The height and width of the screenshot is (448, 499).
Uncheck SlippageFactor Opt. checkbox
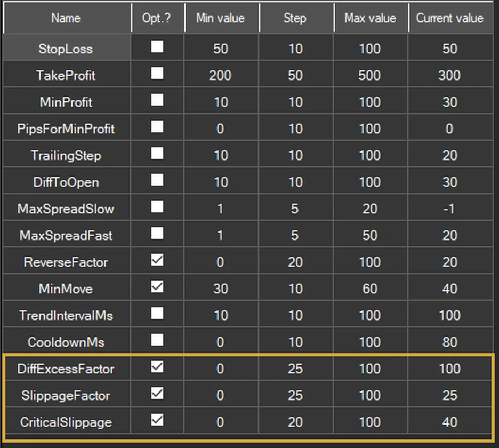pos(157,394)
